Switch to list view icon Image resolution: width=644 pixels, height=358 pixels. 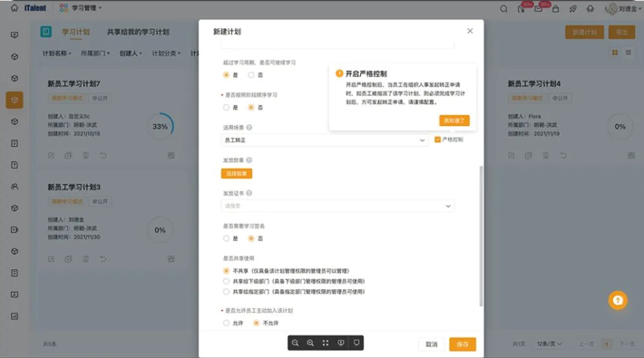point(628,53)
